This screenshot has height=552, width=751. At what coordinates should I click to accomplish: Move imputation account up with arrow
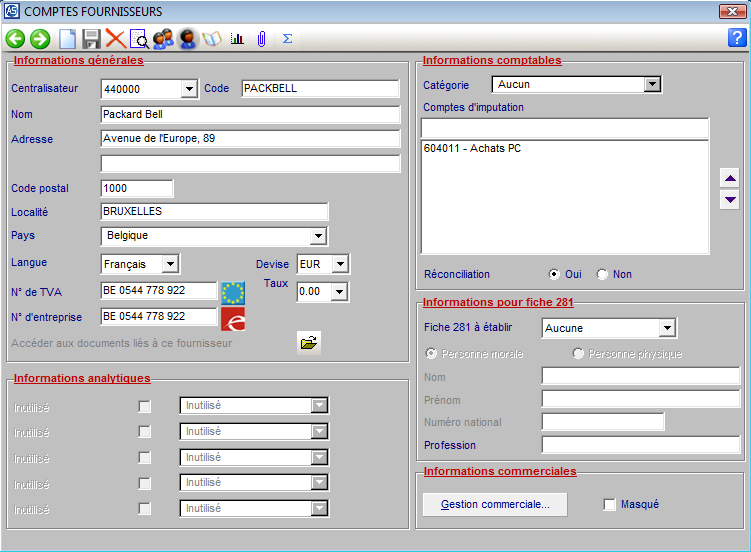pos(730,177)
